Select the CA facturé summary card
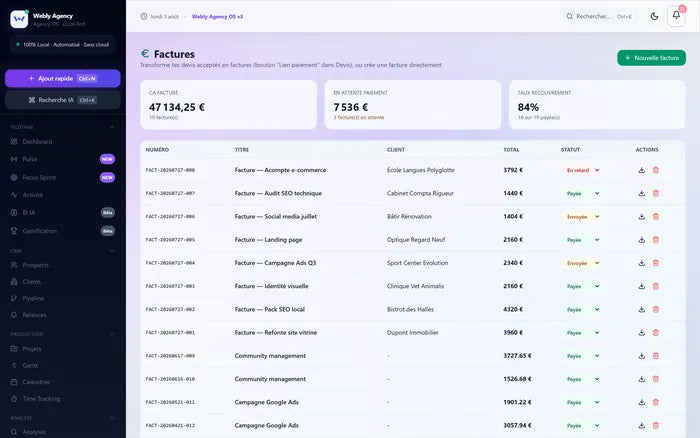The width and height of the screenshot is (700, 438). click(x=229, y=105)
